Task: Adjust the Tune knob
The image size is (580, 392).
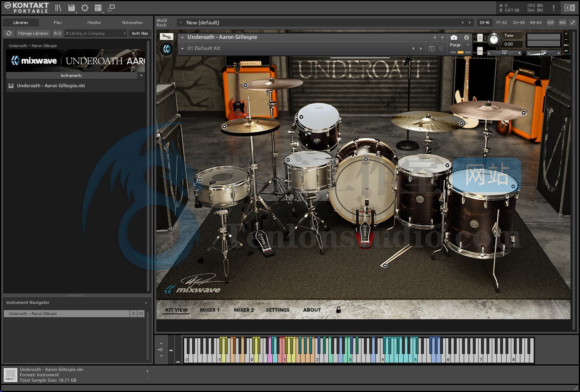Action: [x=493, y=40]
